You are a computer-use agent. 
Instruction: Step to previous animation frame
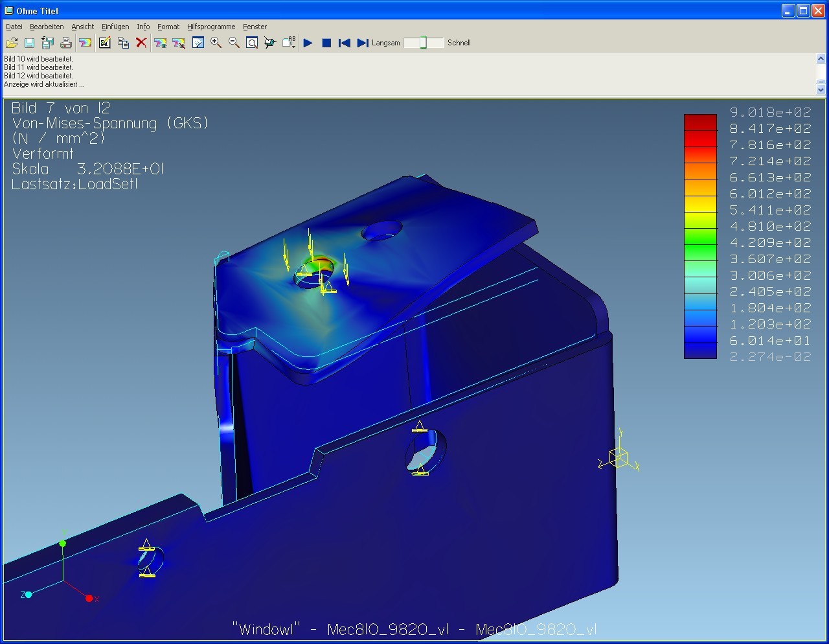coord(345,43)
